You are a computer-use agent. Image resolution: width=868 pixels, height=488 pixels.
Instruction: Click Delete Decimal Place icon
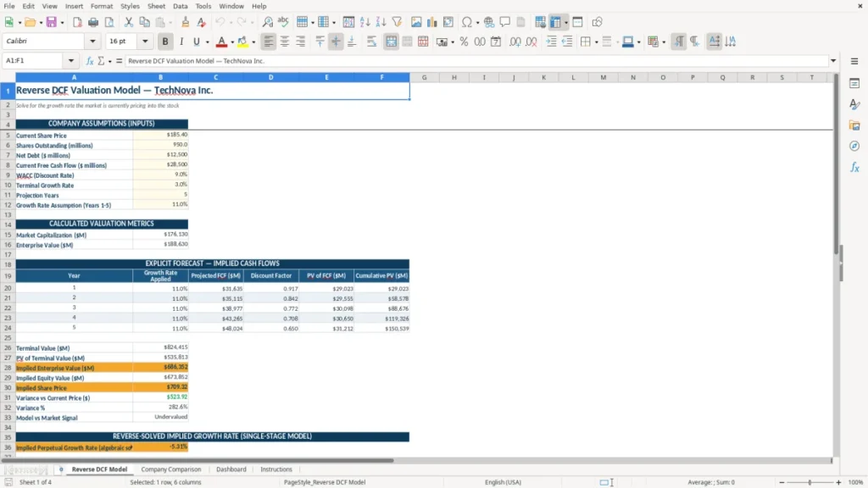tap(531, 42)
